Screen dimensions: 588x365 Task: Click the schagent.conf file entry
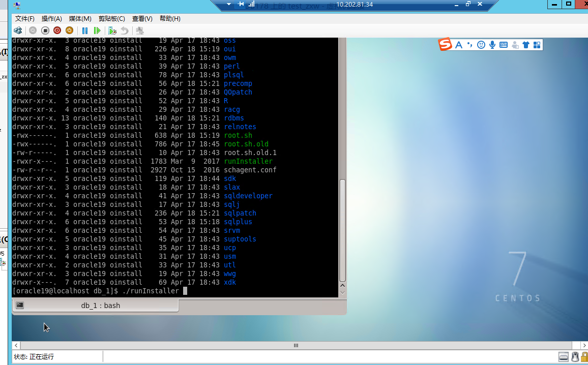(250, 170)
